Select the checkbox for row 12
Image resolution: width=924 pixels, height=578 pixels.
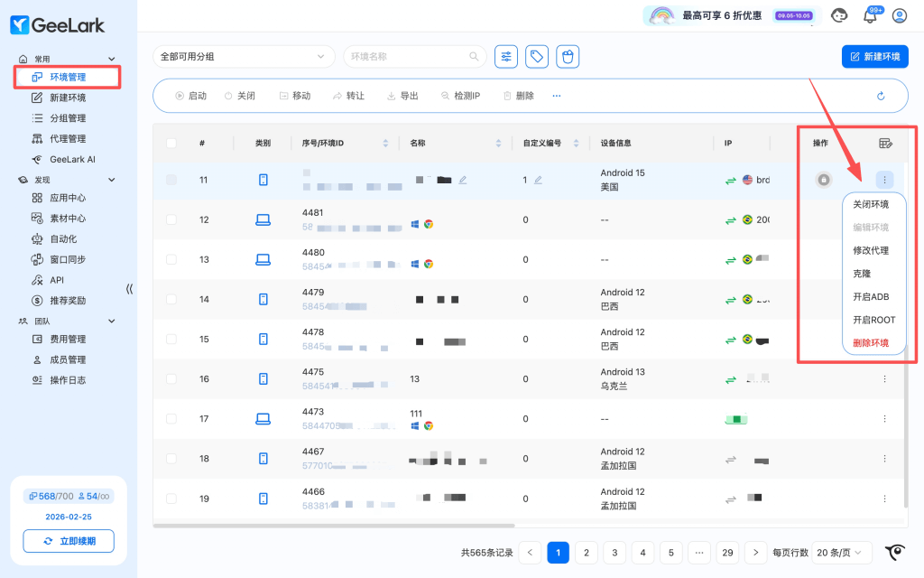tap(171, 219)
